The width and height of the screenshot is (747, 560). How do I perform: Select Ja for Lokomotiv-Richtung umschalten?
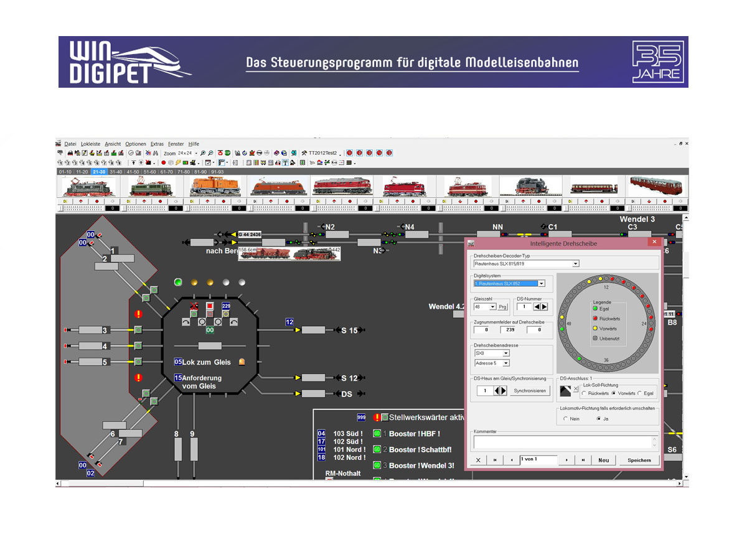point(598,419)
